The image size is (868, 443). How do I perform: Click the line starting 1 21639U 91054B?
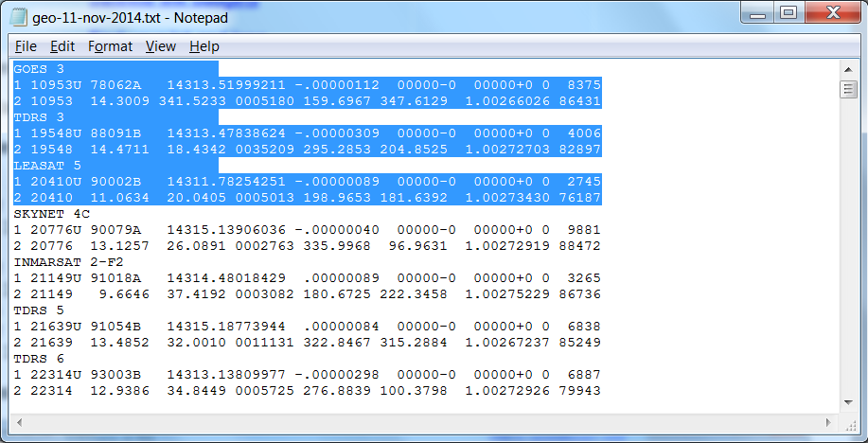308,327
